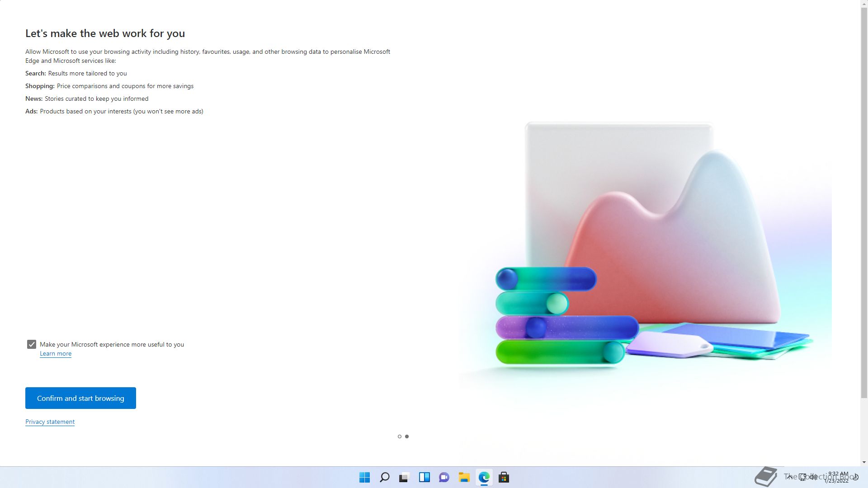Image resolution: width=868 pixels, height=488 pixels.
Task: Open Task View on the taskbar
Action: coord(404,477)
